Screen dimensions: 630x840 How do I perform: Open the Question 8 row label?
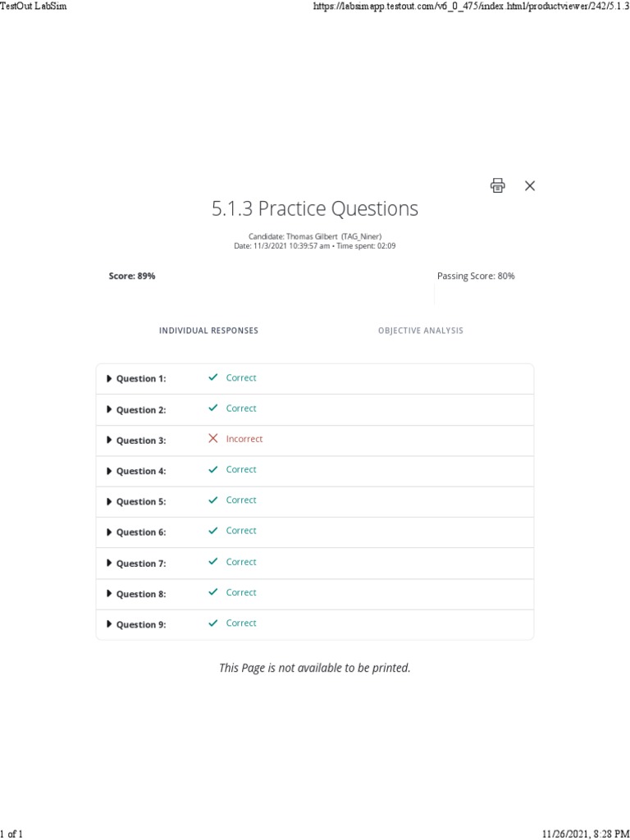point(140,594)
